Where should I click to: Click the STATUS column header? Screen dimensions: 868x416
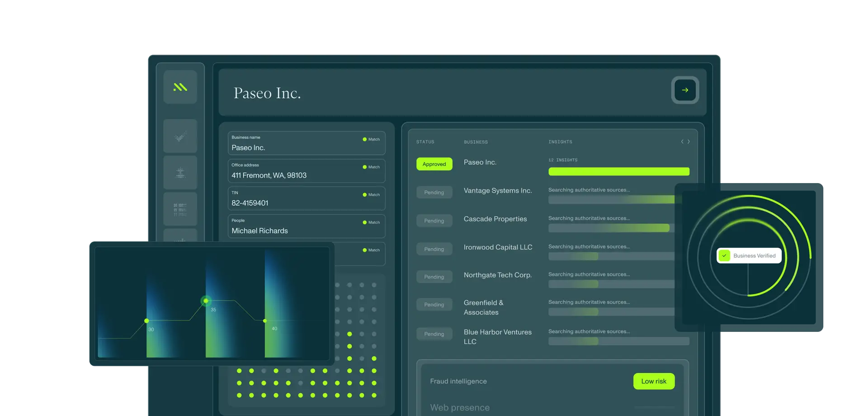click(425, 142)
